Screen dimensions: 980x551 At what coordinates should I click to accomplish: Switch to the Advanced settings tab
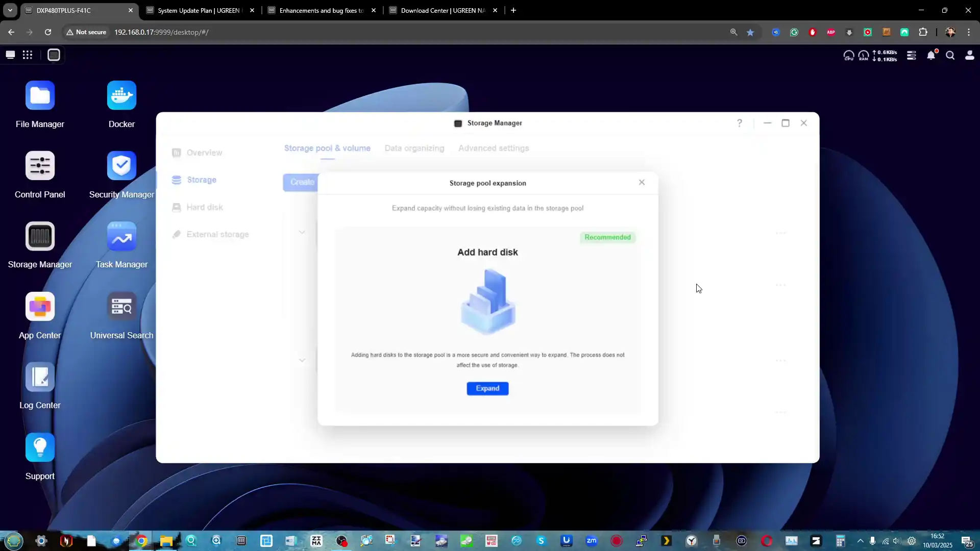(493, 148)
